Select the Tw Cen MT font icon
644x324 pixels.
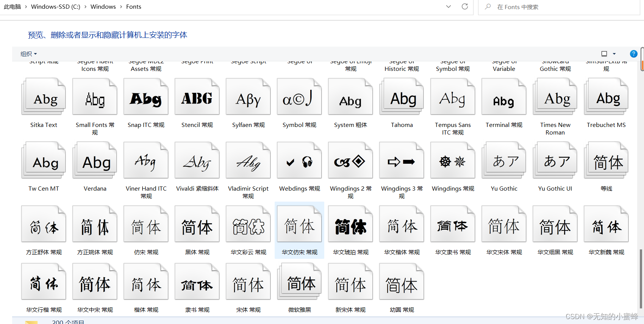pyautogui.click(x=44, y=160)
